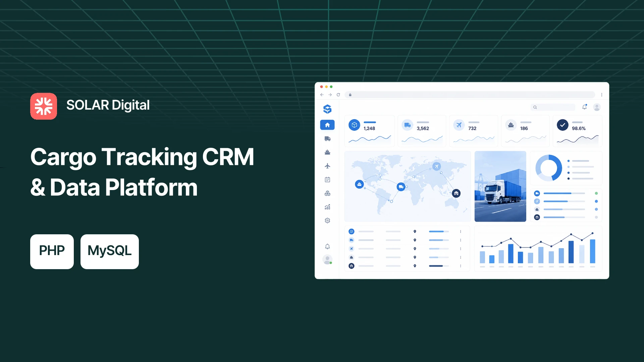This screenshot has width=644, height=362.
Task: Click the PHP tag button
Action: pos(52,251)
